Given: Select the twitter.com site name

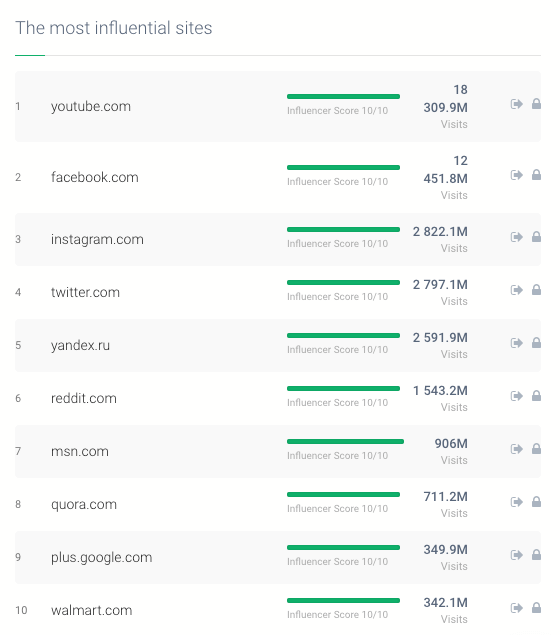Looking at the screenshot, I should tap(85, 292).
